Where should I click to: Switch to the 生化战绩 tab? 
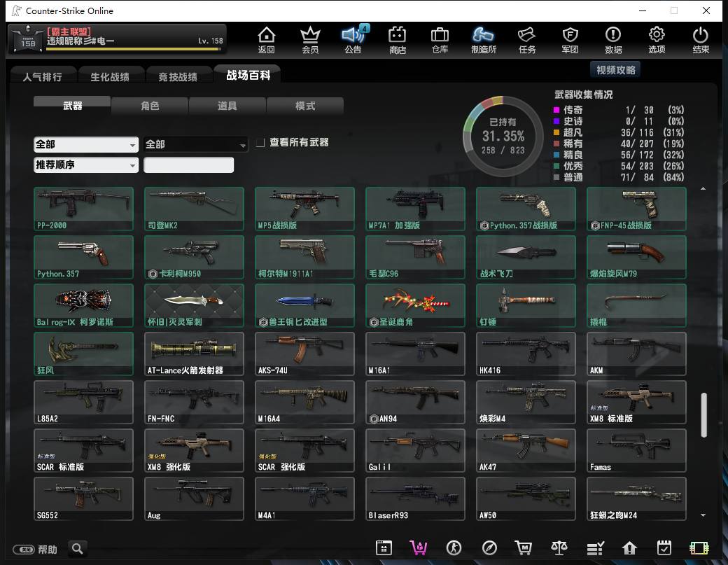point(110,76)
